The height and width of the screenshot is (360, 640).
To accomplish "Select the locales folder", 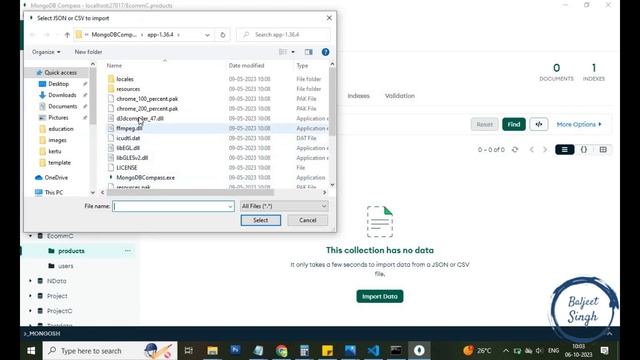I will (124, 79).
